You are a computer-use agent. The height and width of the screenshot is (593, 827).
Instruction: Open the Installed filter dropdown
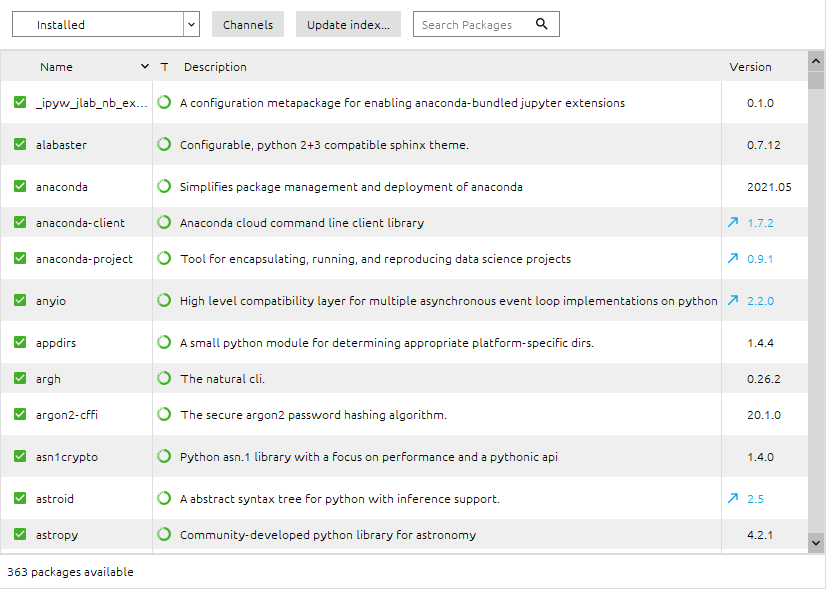click(106, 24)
